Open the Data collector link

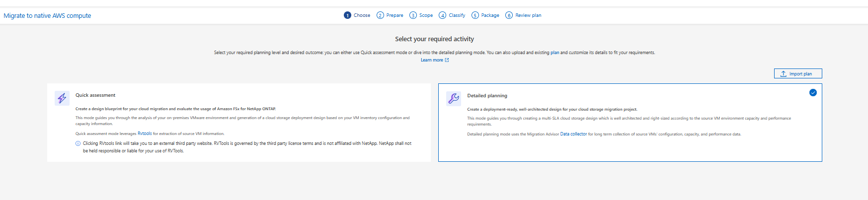point(573,134)
